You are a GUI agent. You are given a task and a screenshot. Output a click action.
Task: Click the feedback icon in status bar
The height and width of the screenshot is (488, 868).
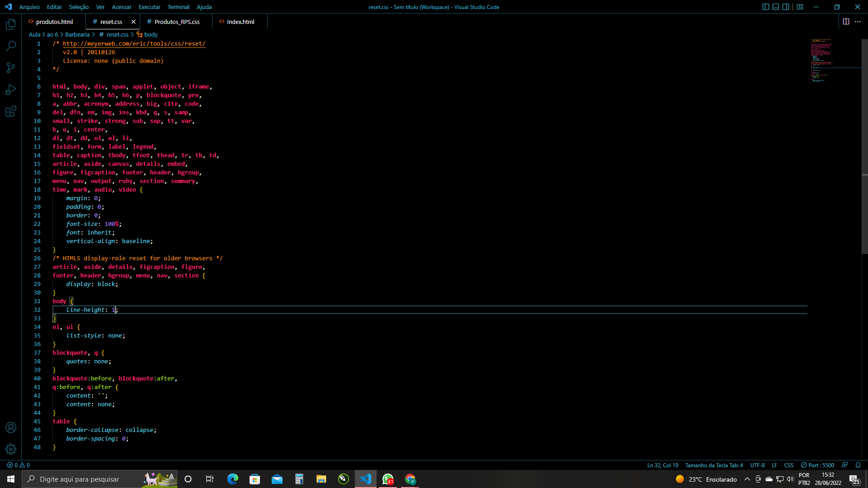click(x=844, y=465)
